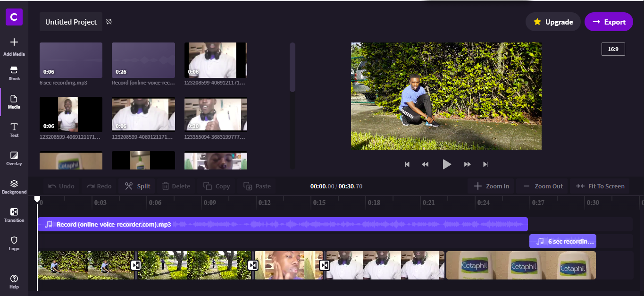
Task: Zoom Out on the timeline
Action: pyautogui.click(x=543, y=186)
